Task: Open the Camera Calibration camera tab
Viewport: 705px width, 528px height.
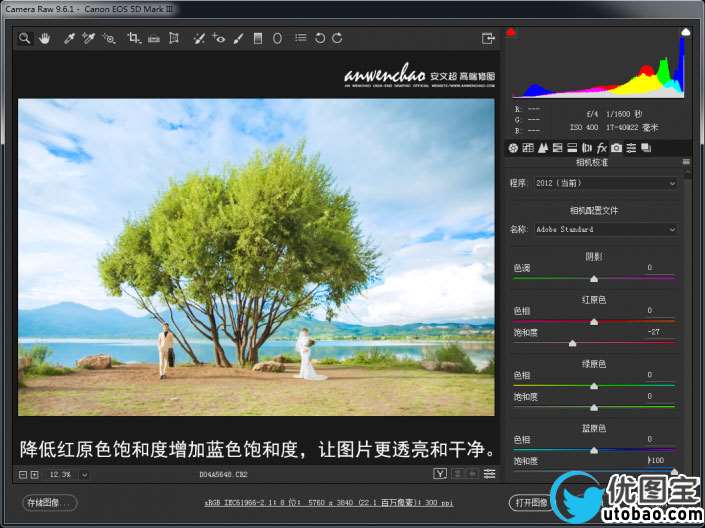Action: point(616,148)
